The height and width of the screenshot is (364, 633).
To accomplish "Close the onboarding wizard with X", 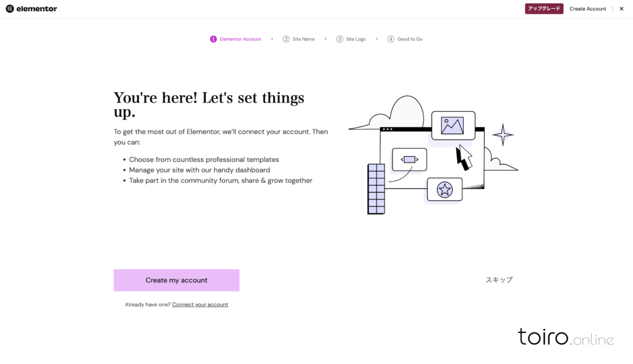I will click(x=621, y=9).
